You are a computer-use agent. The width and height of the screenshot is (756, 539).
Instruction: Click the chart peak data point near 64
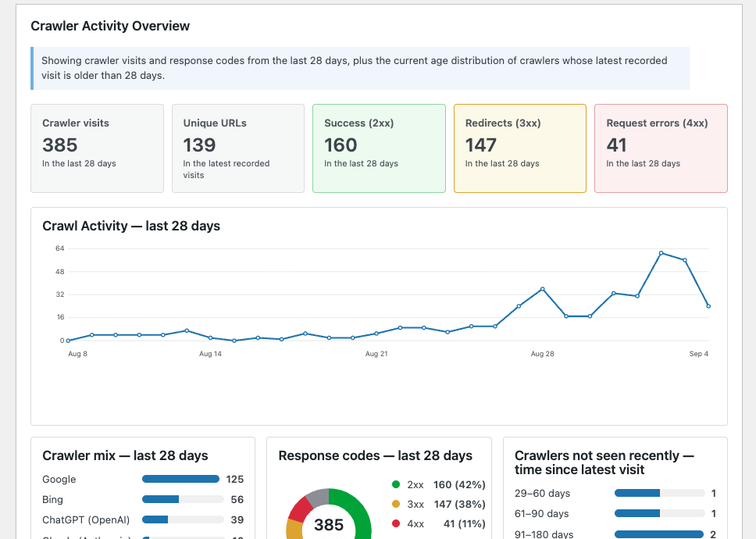click(x=661, y=253)
